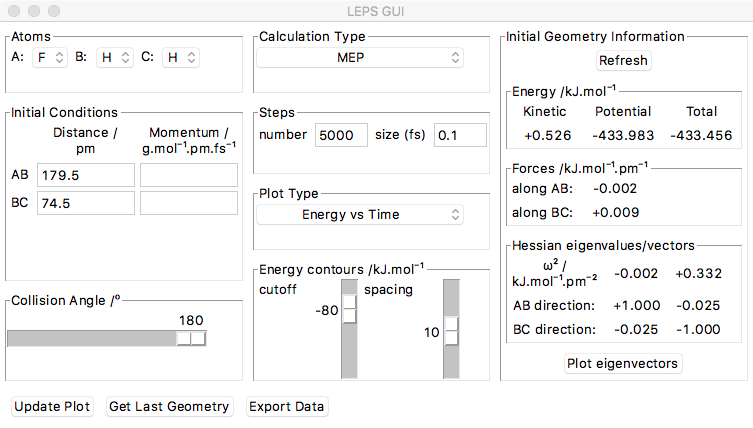753x428 pixels.
Task: Click the AB momentum input field
Action: (x=188, y=176)
